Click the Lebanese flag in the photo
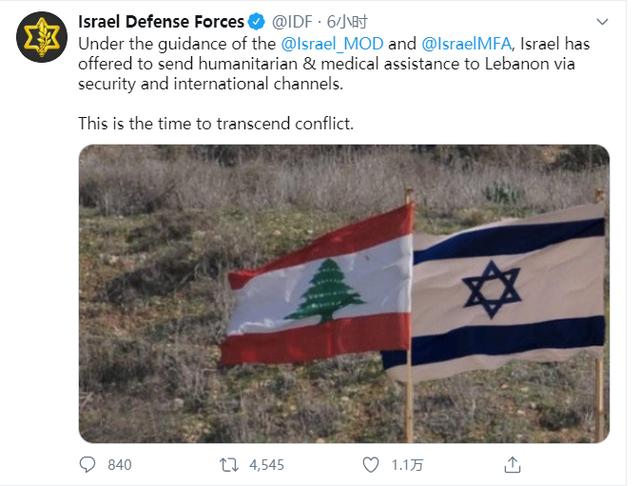This screenshot has height=486, width=640. (320, 290)
